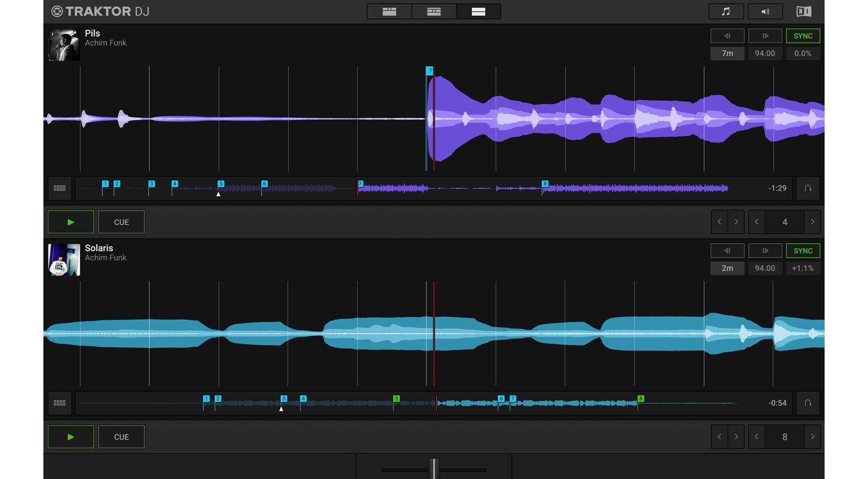Jump to cue marker 2 on Pils overview
This screenshot has height=479, width=868.
pos(117,184)
